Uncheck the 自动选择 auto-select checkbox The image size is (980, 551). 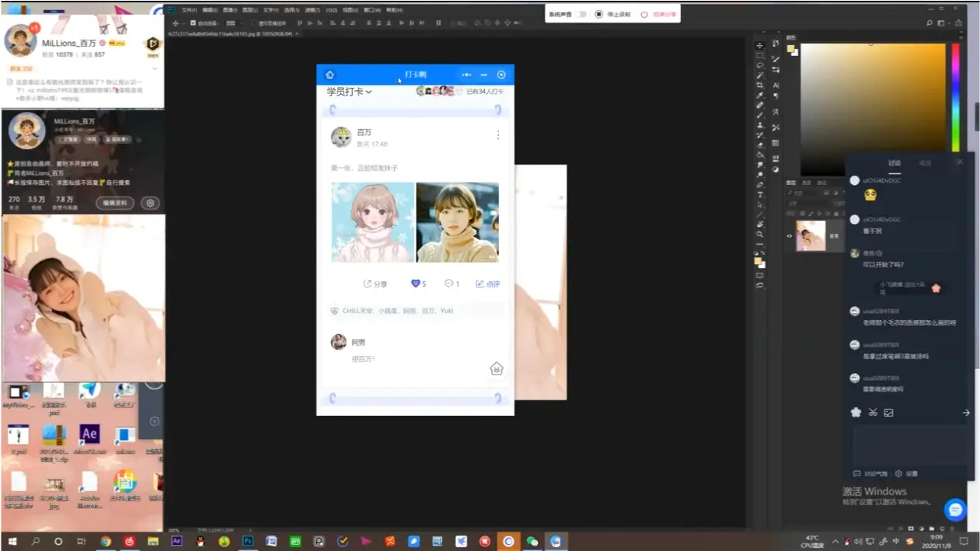coord(193,23)
